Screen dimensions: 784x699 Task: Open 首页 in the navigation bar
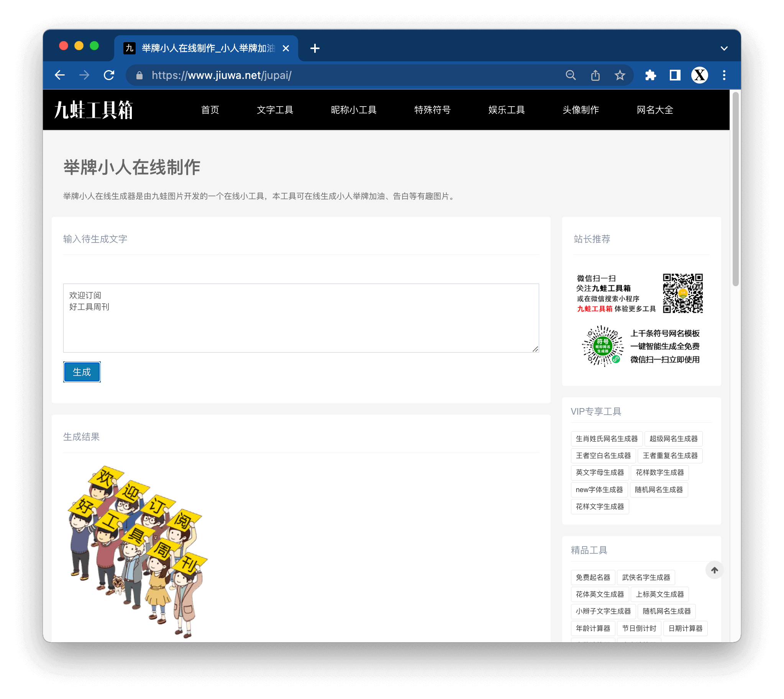pos(210,110)
